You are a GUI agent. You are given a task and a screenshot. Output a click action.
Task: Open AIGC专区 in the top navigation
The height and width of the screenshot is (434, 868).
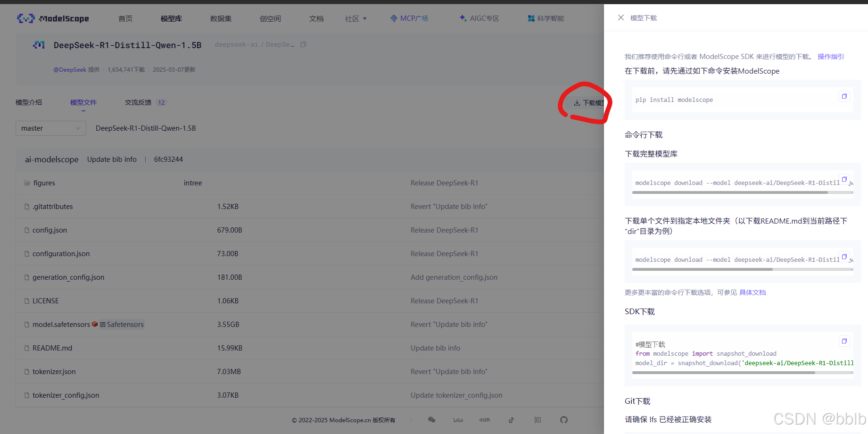[479, 18]
